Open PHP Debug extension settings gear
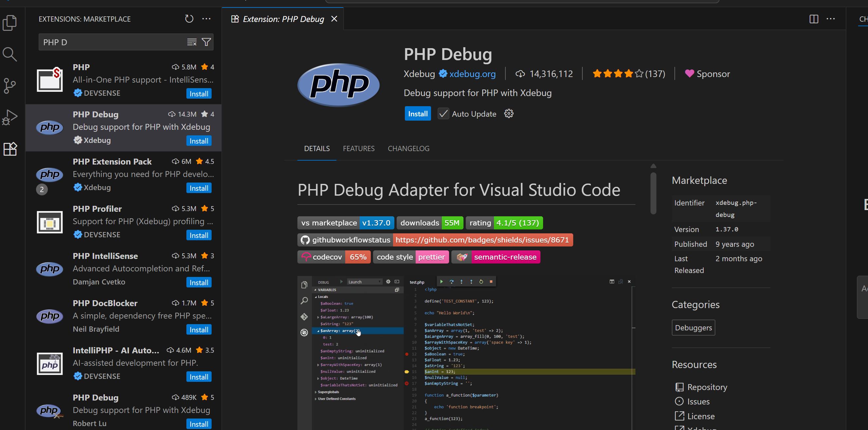868x430 pixels. click(x=508, y=114)
